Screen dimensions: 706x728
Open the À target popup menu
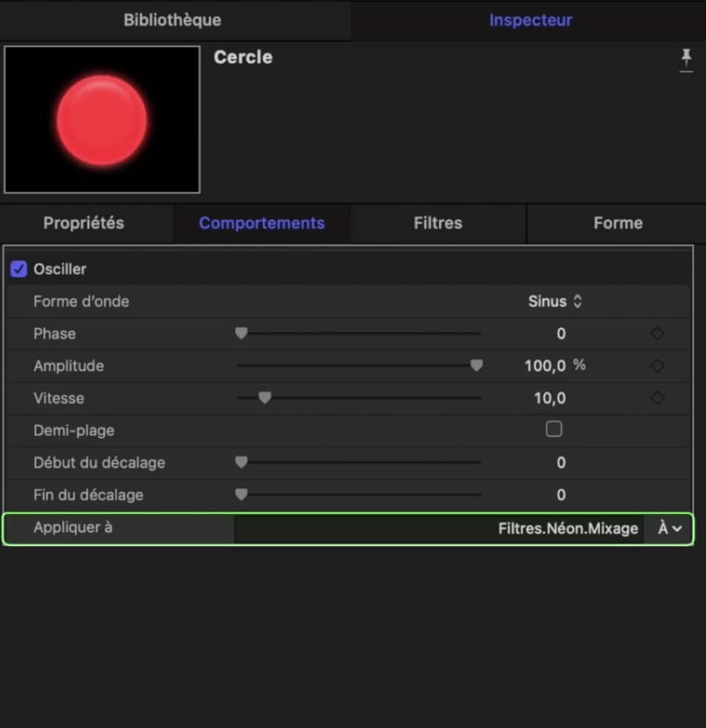pos(670,528)
